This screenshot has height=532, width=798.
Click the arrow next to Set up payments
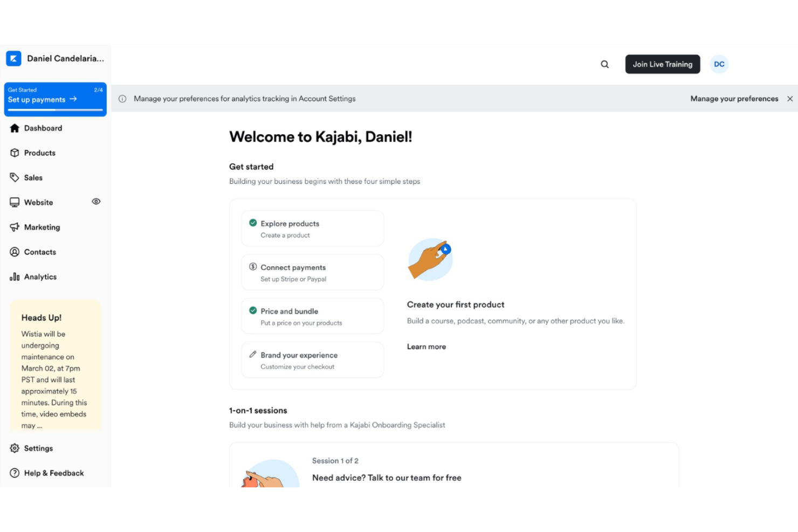[x=73, y=99]
